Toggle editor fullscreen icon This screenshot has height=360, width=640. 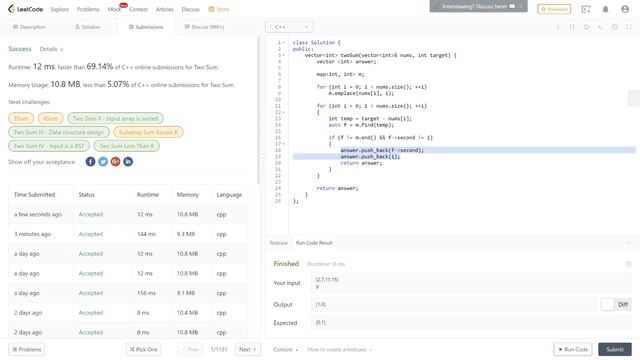629,27
